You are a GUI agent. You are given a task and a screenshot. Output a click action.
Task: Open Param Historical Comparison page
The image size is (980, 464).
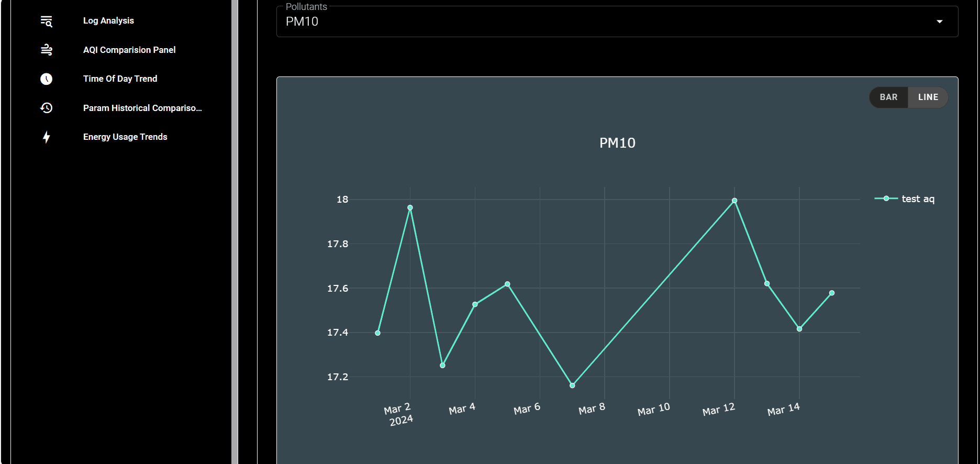[142, 108]
